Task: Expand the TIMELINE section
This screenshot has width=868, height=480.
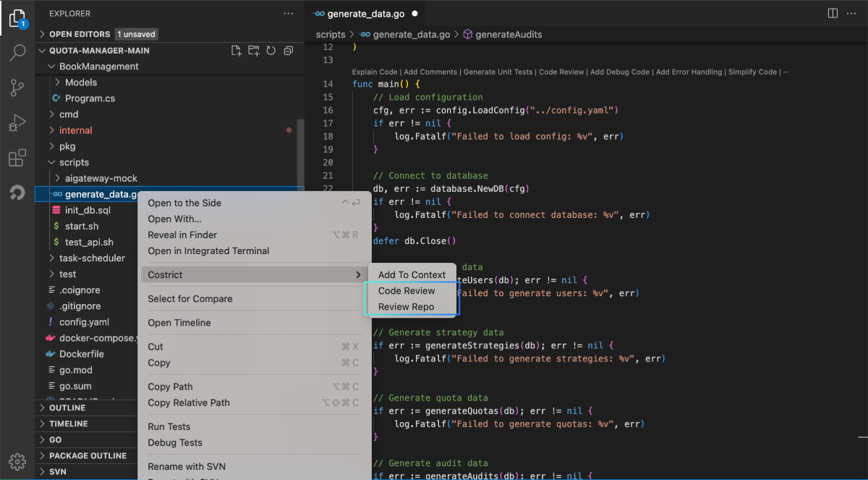Action: tap(68, 424)
